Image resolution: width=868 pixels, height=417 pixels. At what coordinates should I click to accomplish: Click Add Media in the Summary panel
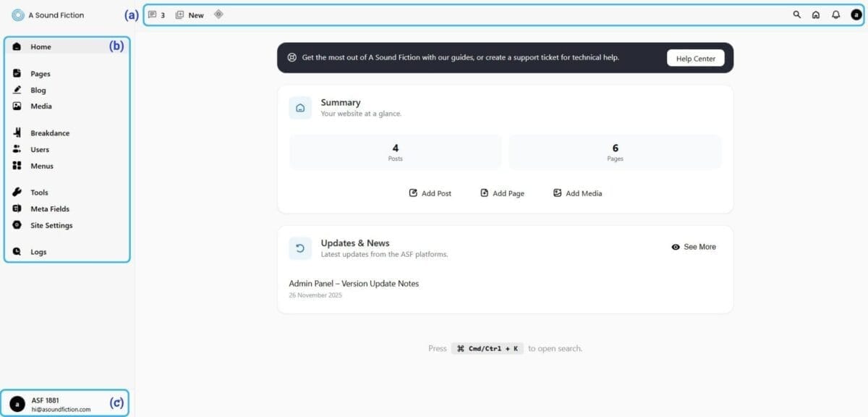tap(576, 193)
